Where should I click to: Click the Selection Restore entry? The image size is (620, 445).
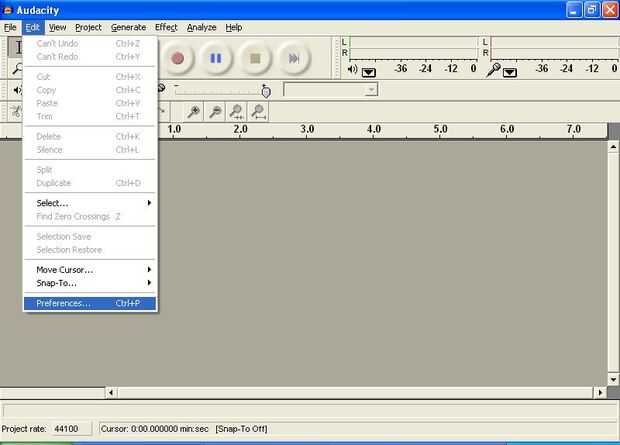coord(90,250)
